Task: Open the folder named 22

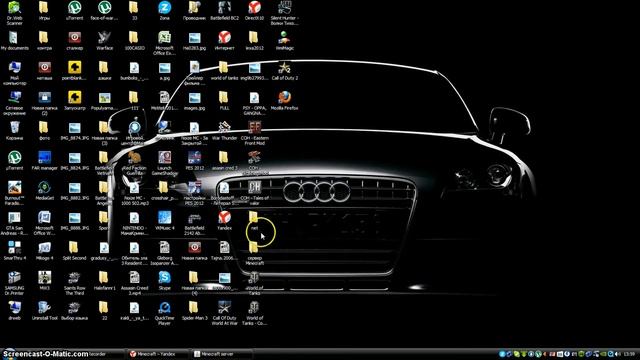Action: pos(104,311)
